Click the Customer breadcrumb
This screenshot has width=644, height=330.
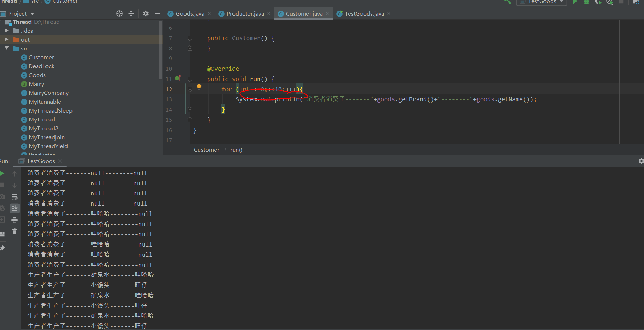click(x=206, y=150)
